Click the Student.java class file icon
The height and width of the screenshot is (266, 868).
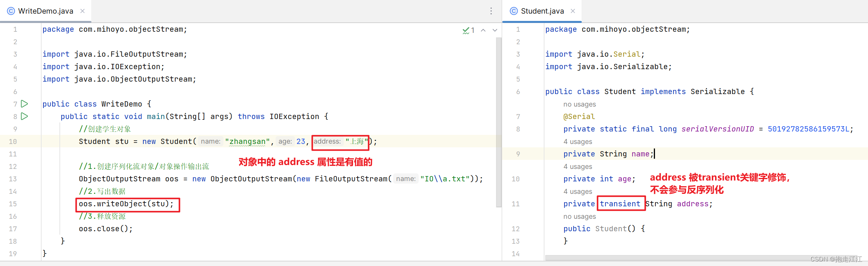coord(514,11)
